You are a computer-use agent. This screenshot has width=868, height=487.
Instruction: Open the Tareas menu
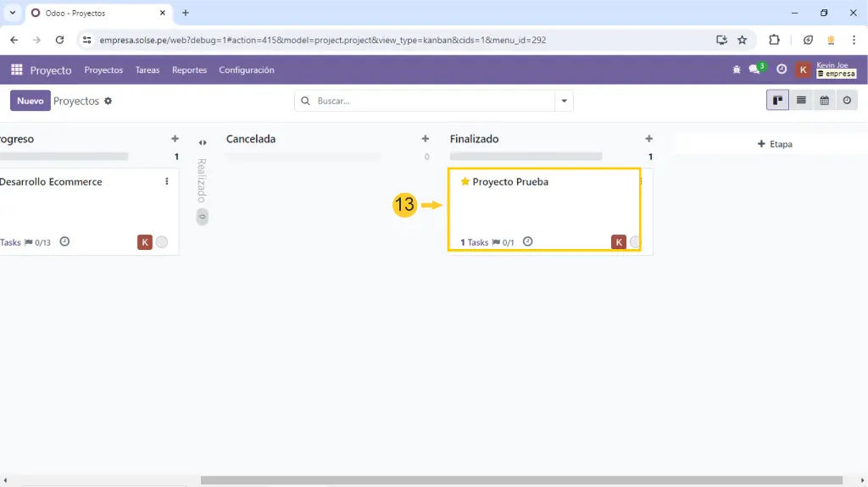coord(147,70)
